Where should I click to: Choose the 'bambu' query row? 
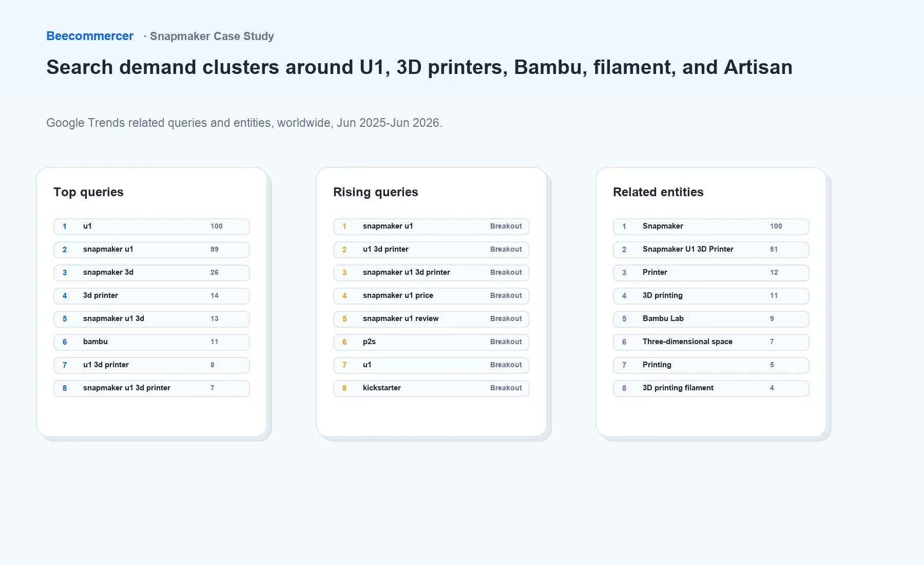point(151,342)
